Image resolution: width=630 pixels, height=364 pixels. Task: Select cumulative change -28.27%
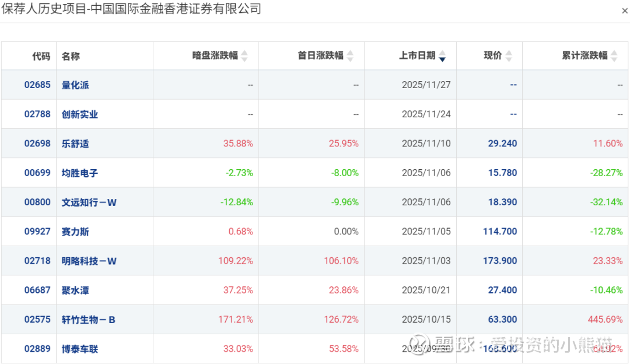pyautogui.click(x=606, y=173)
